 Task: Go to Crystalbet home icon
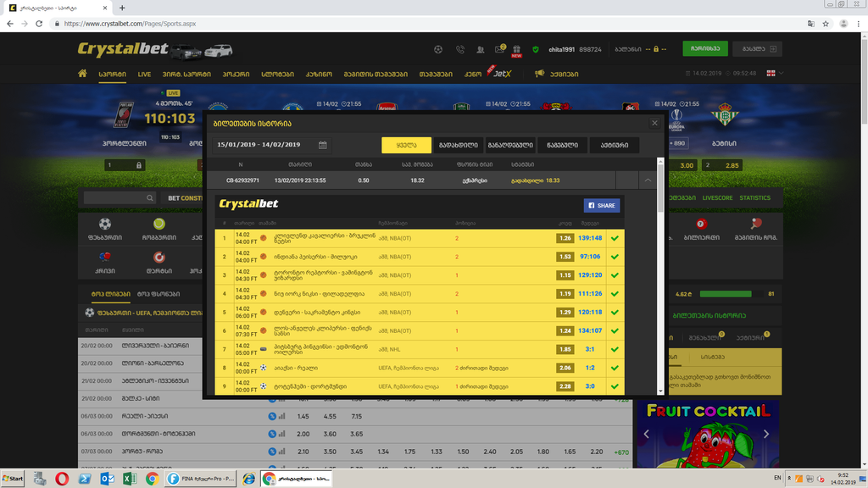(82, 74)
